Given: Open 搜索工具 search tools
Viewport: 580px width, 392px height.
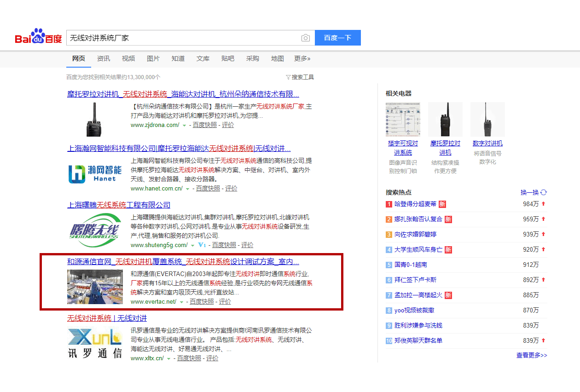Looking at the screenshot, I should pyautogui.click(x=303, y=77).
